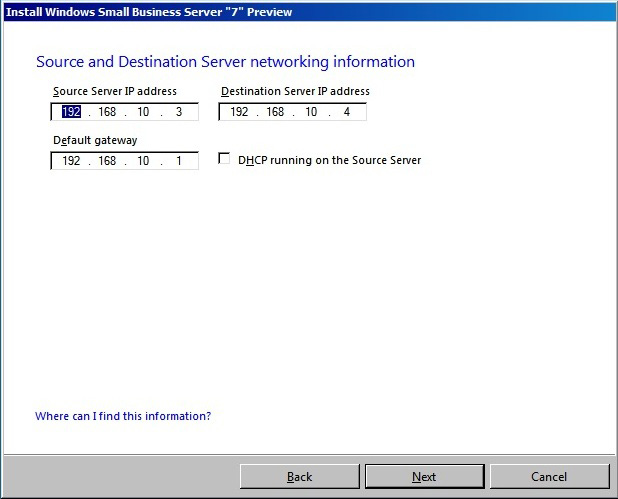
Task: Click octet 168 in Default gateway field
Action: [x=107, y=160]
